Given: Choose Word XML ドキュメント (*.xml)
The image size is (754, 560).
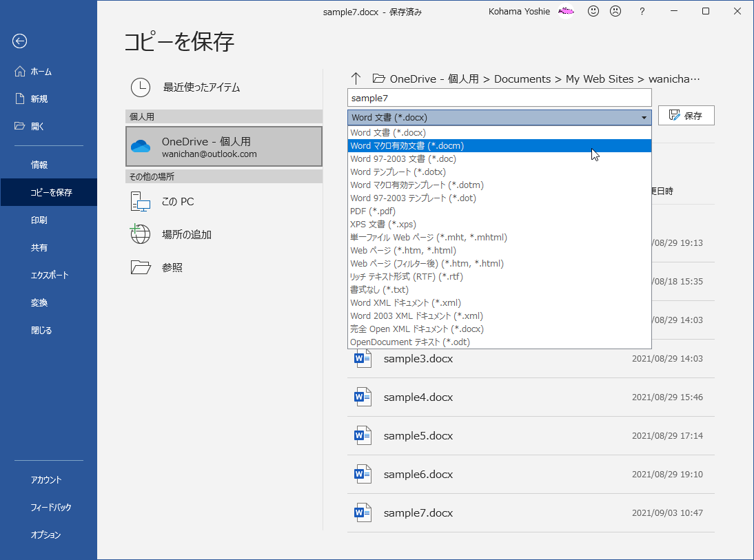Looking at the screenshot, I should [x=499, y=303].
